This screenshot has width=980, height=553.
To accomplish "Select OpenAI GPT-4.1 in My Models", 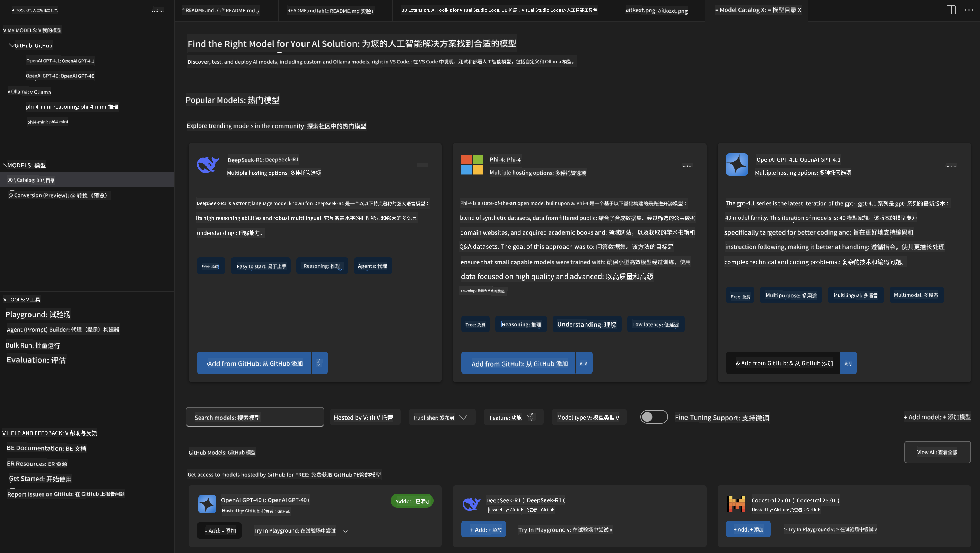I will tap(60, 61).
